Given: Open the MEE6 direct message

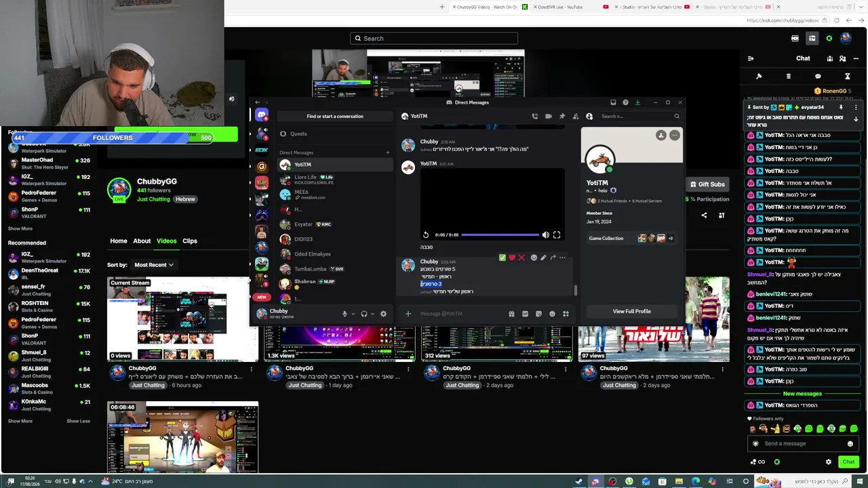Looking at the screenshot, I should coord(335,195).
